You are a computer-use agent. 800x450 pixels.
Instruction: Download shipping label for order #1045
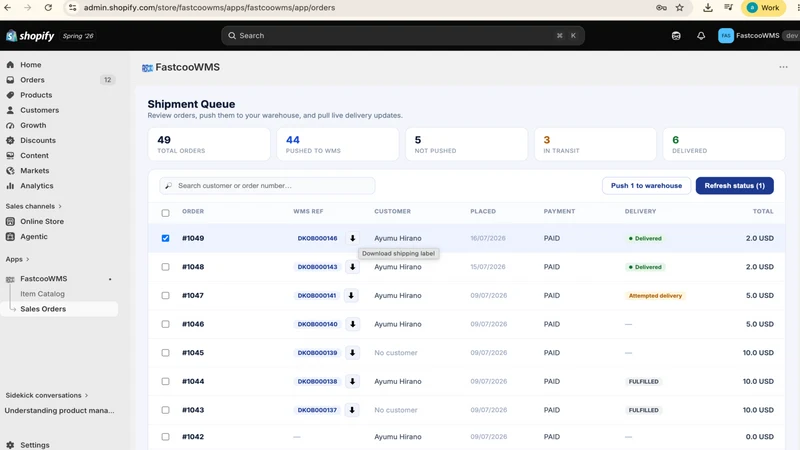(x=353, y=353)
